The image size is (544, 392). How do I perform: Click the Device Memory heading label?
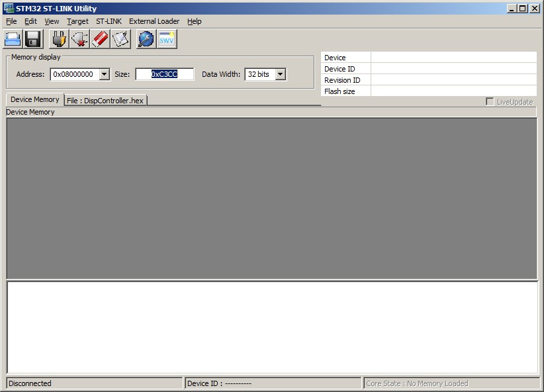coord(30,112)
